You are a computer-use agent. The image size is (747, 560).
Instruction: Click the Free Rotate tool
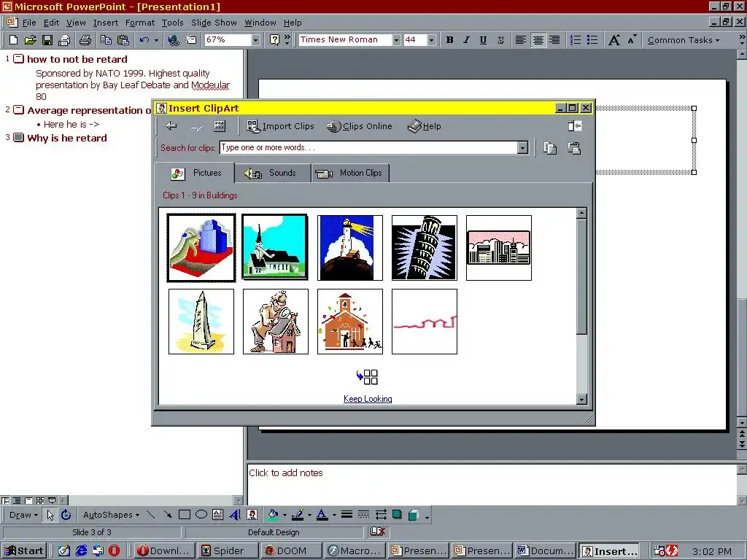click(66, 515)
